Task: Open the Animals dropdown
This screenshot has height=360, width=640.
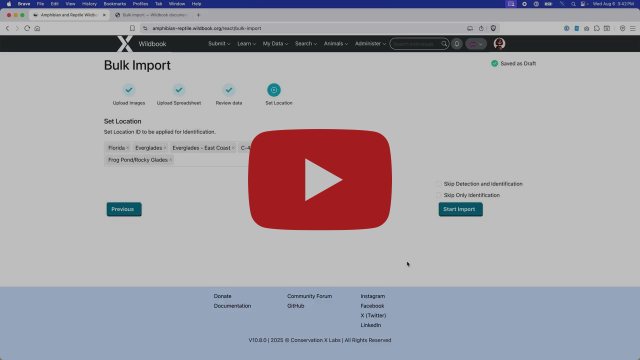Action: pos(336,44)
